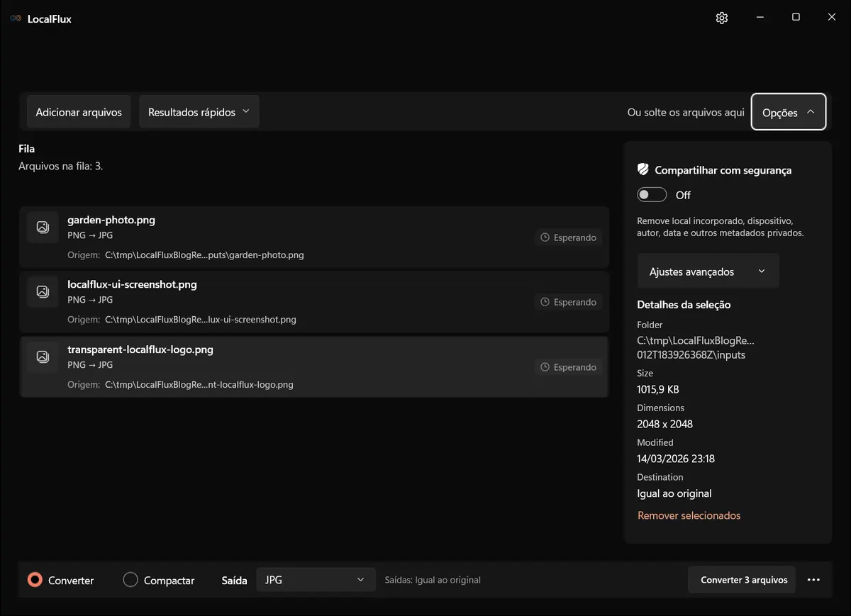Click the origin path ending lux-ui-screenshot.png
851x616 pixels.
coord(201,320)
